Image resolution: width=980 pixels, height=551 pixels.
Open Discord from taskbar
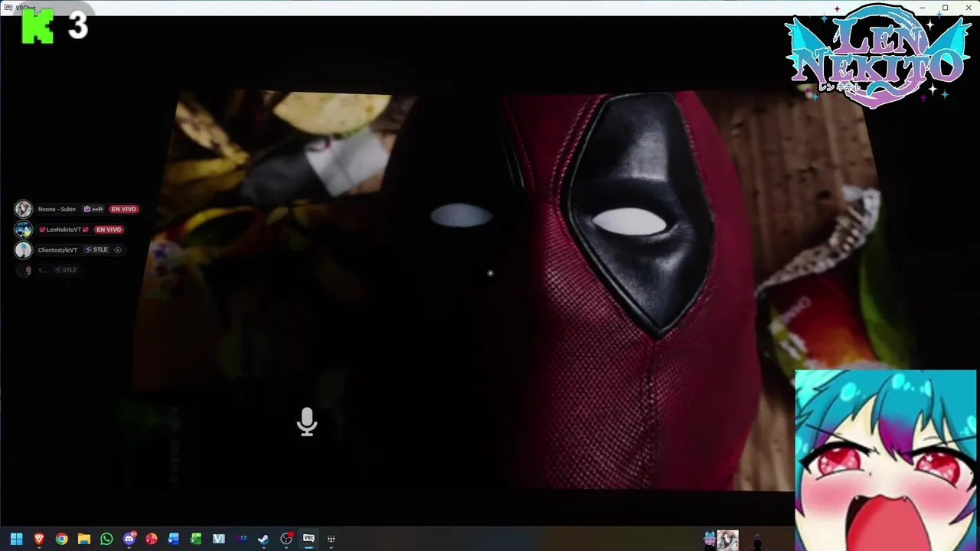point(129,539)
